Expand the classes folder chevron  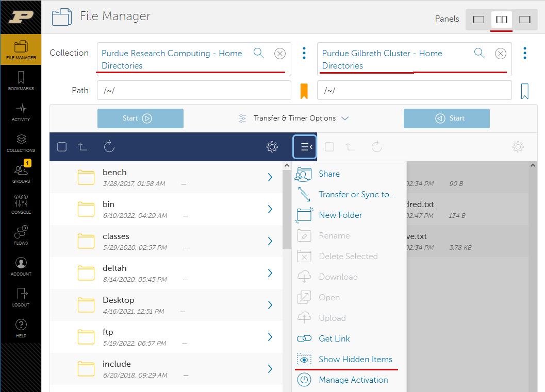pyautogui.click(x=270, y=241)
